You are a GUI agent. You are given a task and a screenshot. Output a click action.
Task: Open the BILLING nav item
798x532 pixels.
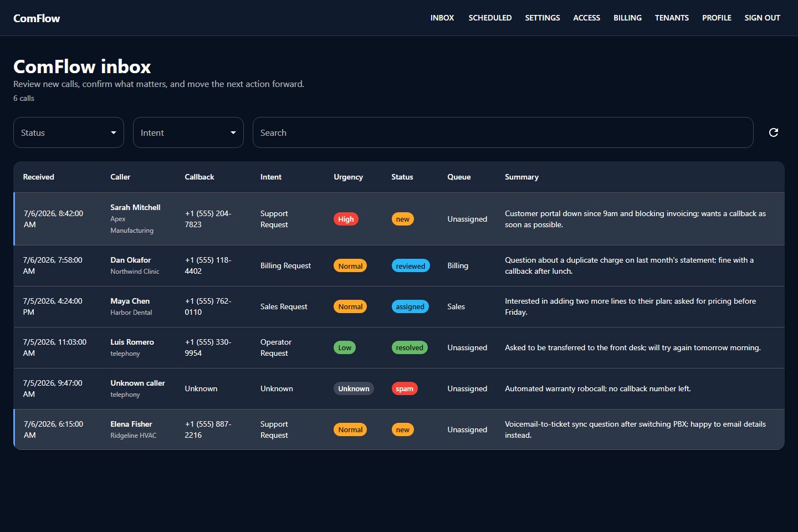point(627,18)
